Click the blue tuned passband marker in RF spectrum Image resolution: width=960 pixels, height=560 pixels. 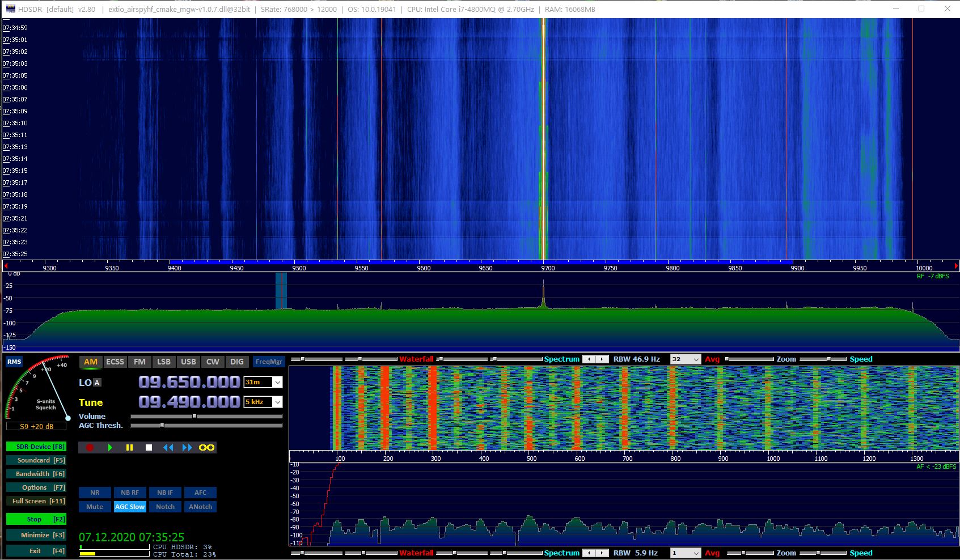[281, 291]
